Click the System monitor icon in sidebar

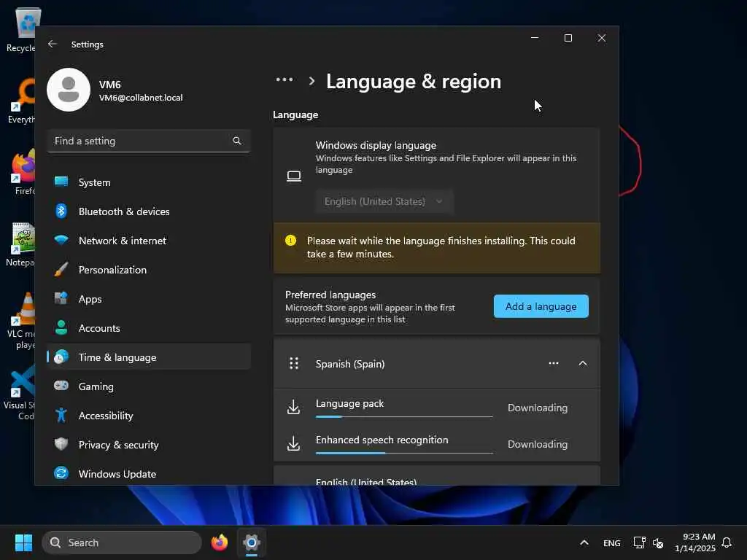click(61, 182)
